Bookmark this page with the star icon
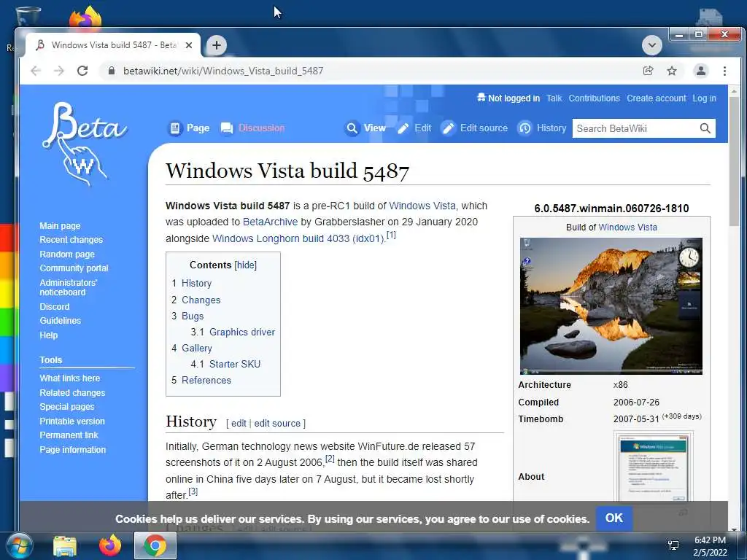747x560 pixels. click(x=672, y=71)
